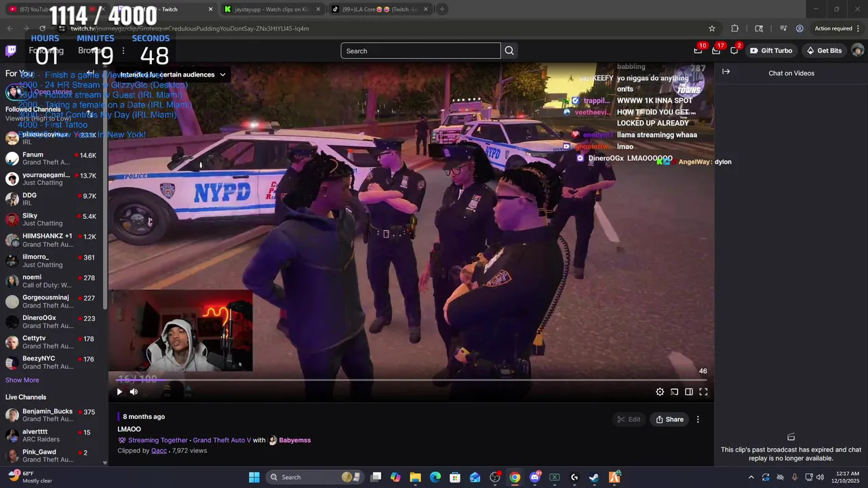This screenshot has height=488, width=868.
Task: Open new browser tab
Action: point(441,9)
